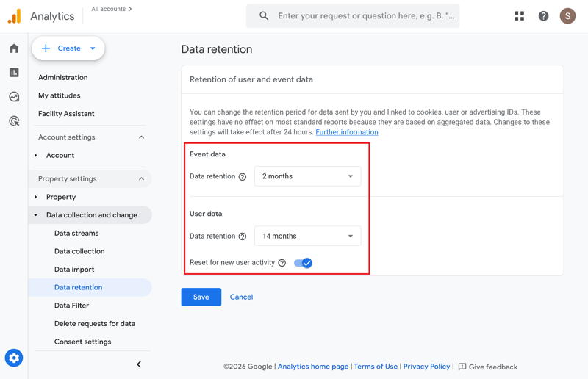Open Consent settings menu item
This screenshot has height=379, width=588.
(x=82, y=342)
